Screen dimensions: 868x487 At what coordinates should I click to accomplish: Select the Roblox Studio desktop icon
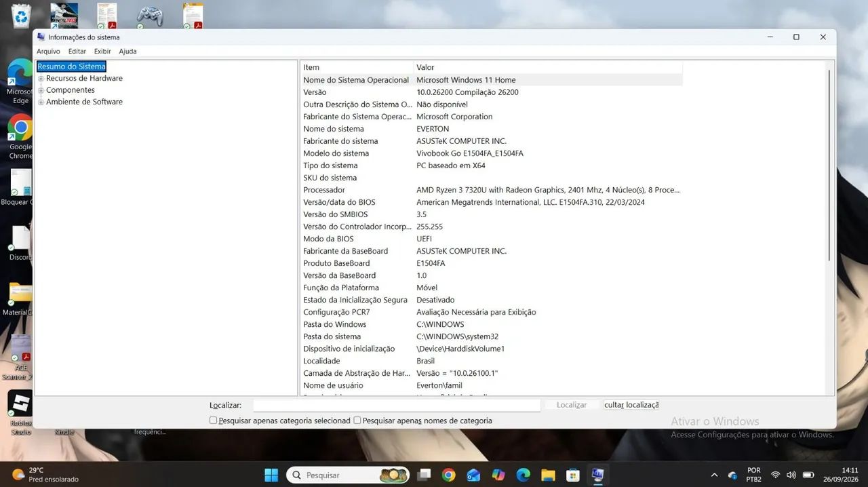[20, 412]
